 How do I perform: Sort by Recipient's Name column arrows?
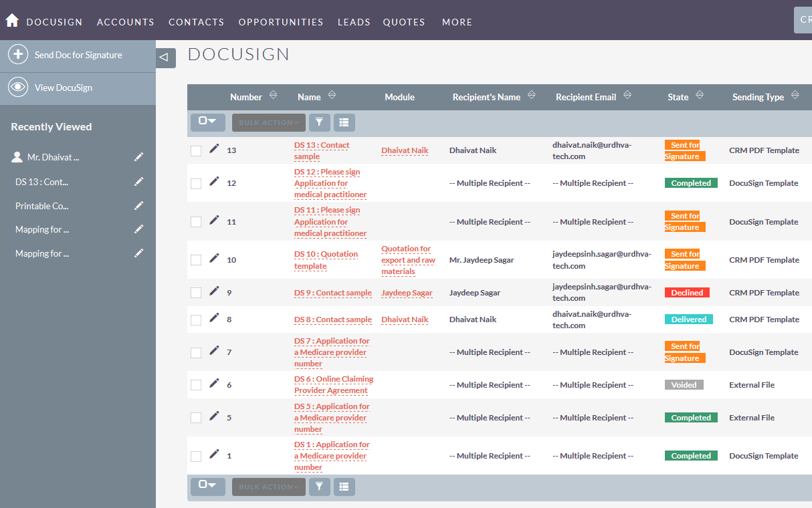click(531, 96)
